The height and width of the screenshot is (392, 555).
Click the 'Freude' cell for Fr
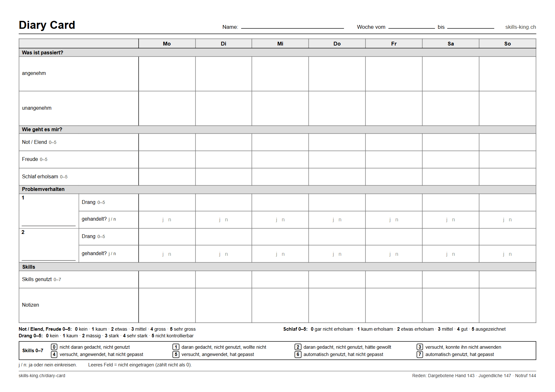click(394, 159)
